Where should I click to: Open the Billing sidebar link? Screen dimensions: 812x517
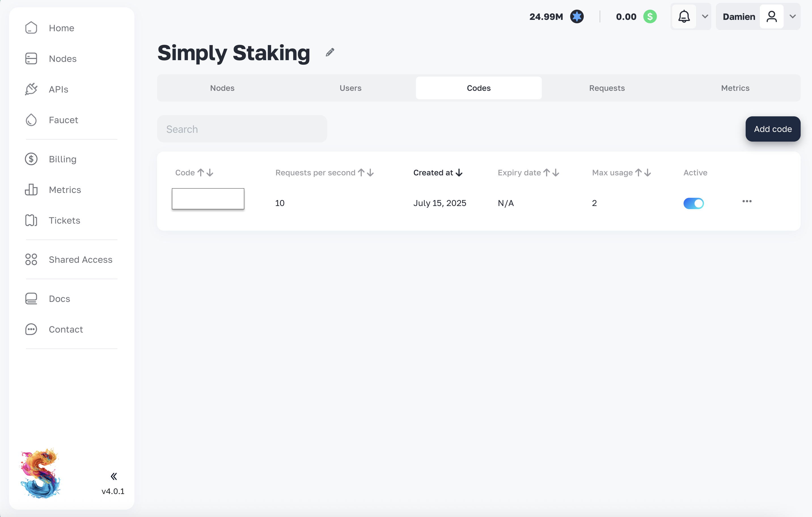[x=63, y=159]
